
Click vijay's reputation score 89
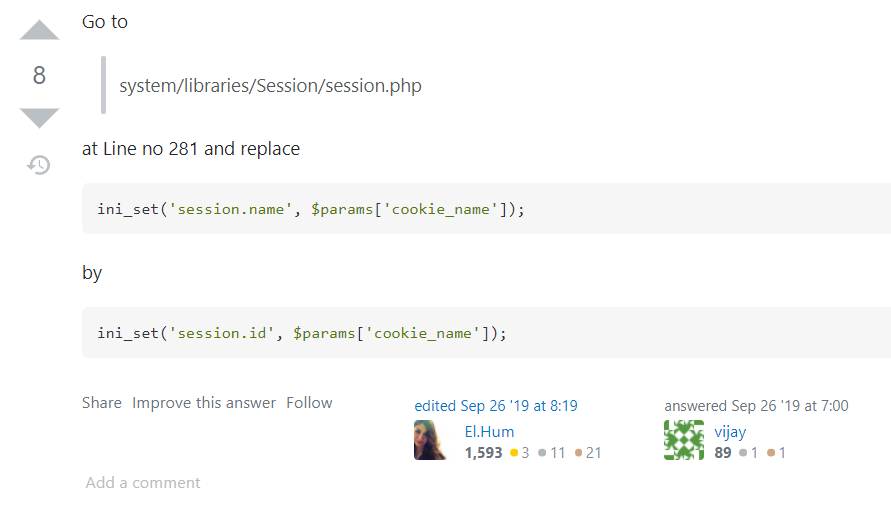coord(723,453)
